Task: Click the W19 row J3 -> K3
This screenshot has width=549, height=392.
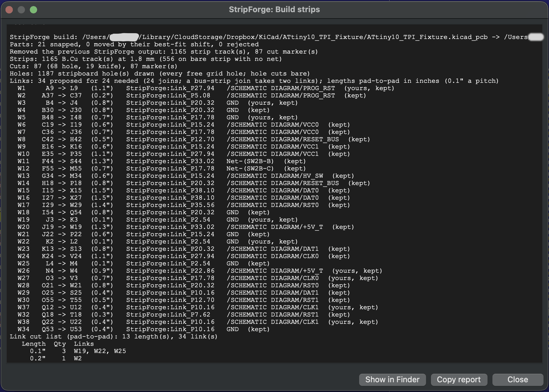Action: [x=158, y=220]
